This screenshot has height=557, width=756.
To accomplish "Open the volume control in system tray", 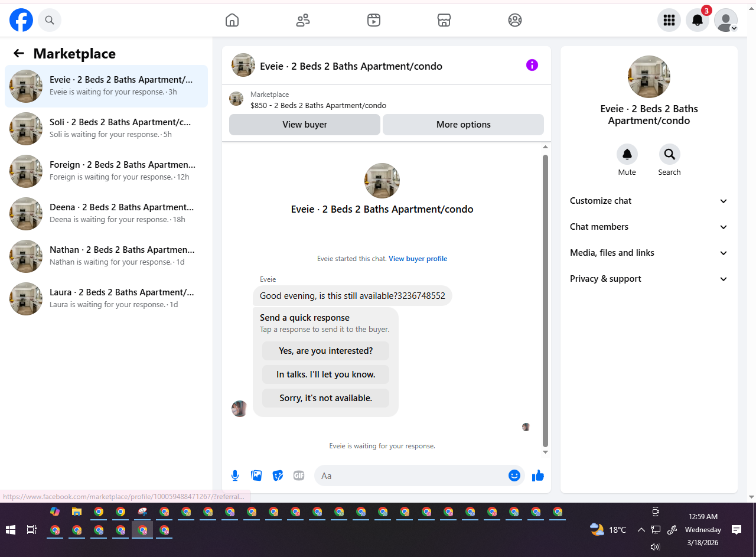I will coord(655,547).
